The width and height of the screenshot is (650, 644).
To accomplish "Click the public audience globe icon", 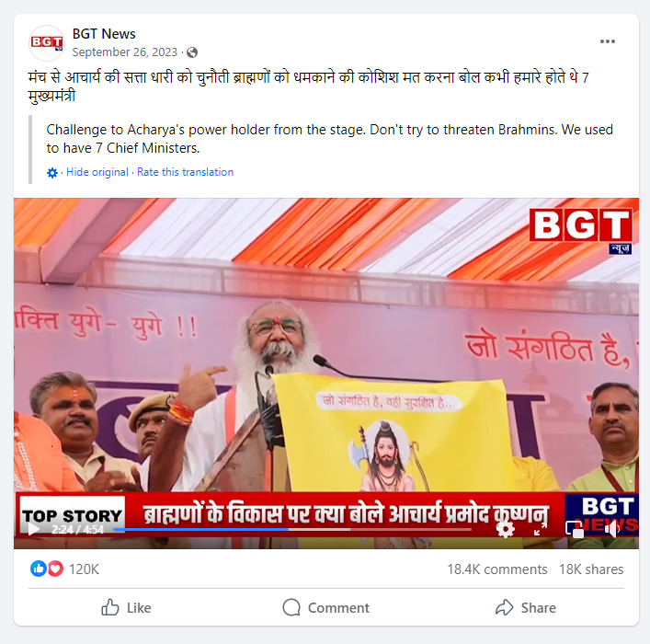I will (192, 52).
